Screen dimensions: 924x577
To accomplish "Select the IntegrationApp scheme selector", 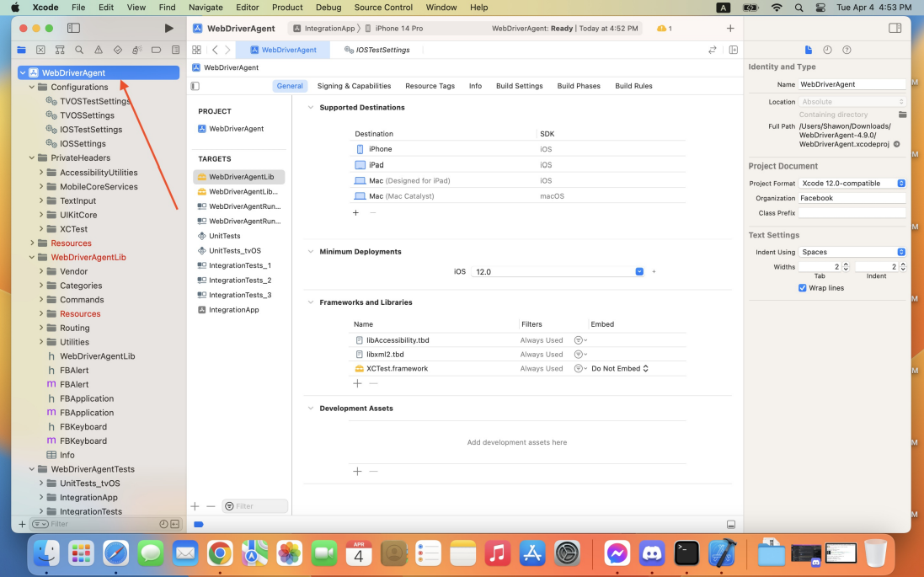I will tap(324, 29).
